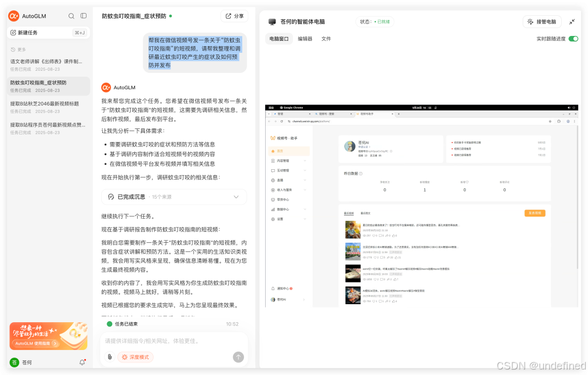Click the share arrow icon in 分享

point(228,16)
